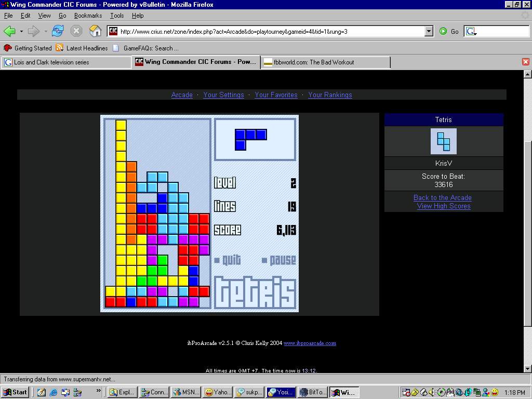
Task: Visit the www.ibproarcade.com link
Action: click(310, 343)
